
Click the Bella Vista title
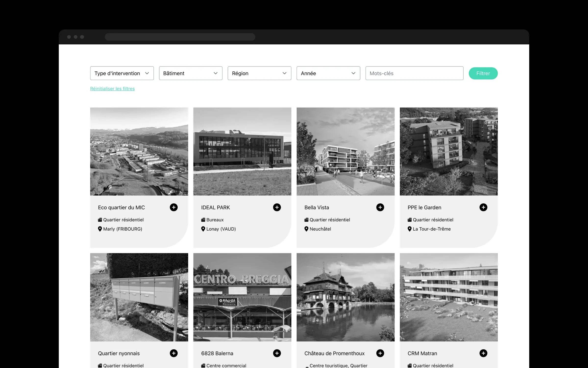(317, 208)
